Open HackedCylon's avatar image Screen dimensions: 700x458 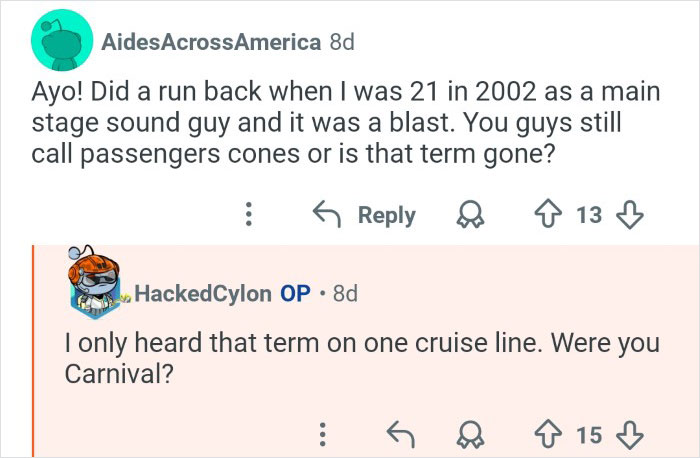coord(99,291)
